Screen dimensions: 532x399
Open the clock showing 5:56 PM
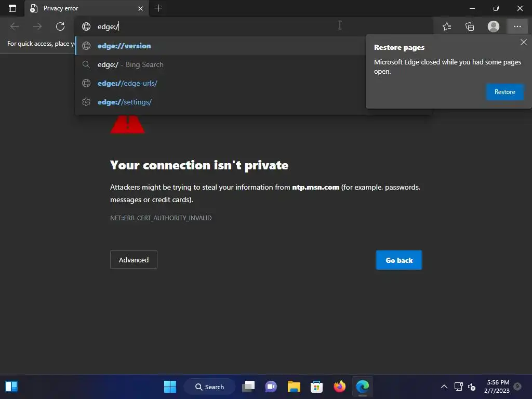[497, 387]
